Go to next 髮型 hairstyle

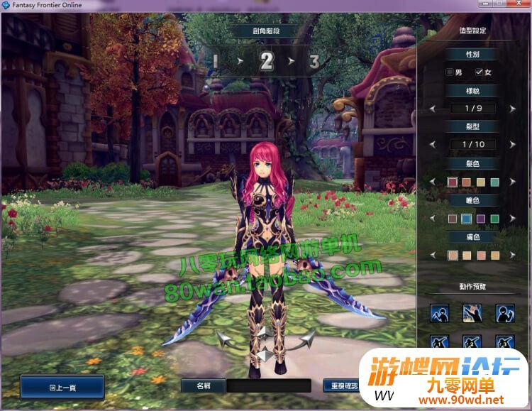pyautogui.click(x=512, y=144)
